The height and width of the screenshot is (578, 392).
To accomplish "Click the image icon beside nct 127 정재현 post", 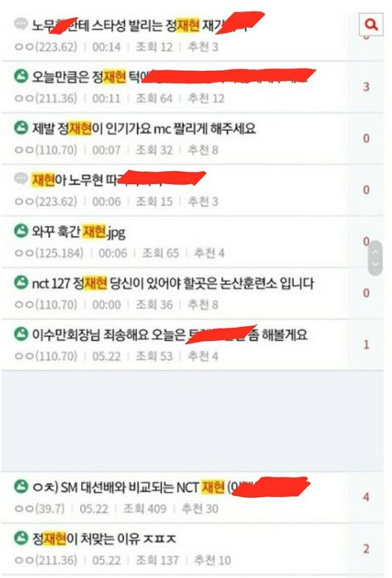I will [21, 283].
